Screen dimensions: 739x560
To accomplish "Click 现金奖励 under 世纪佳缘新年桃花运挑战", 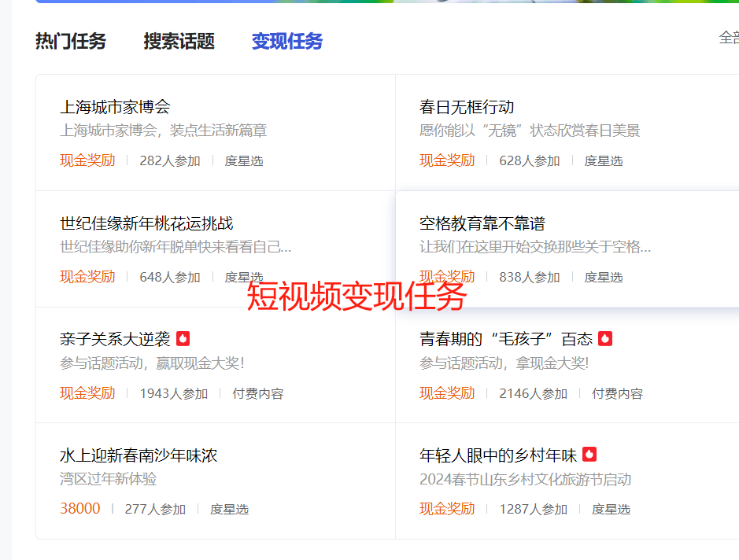I will (87, 277).
